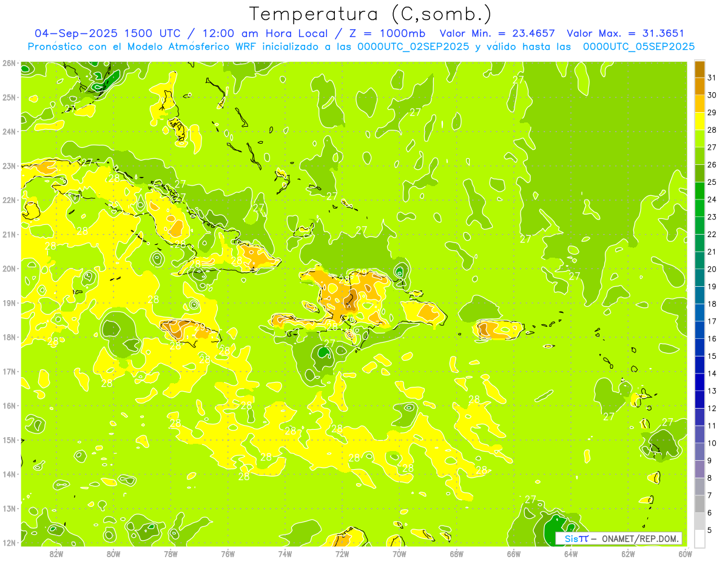The height and width of the screenshot is (562, 728).
Task: Select the green swatch between 23 and 24
Action: coord(700,208)
